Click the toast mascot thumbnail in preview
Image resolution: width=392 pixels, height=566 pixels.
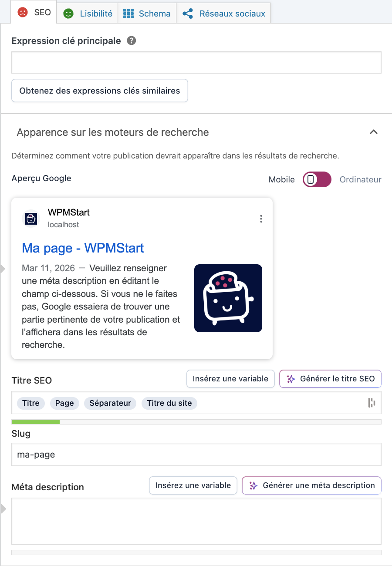tap(228, 298)
